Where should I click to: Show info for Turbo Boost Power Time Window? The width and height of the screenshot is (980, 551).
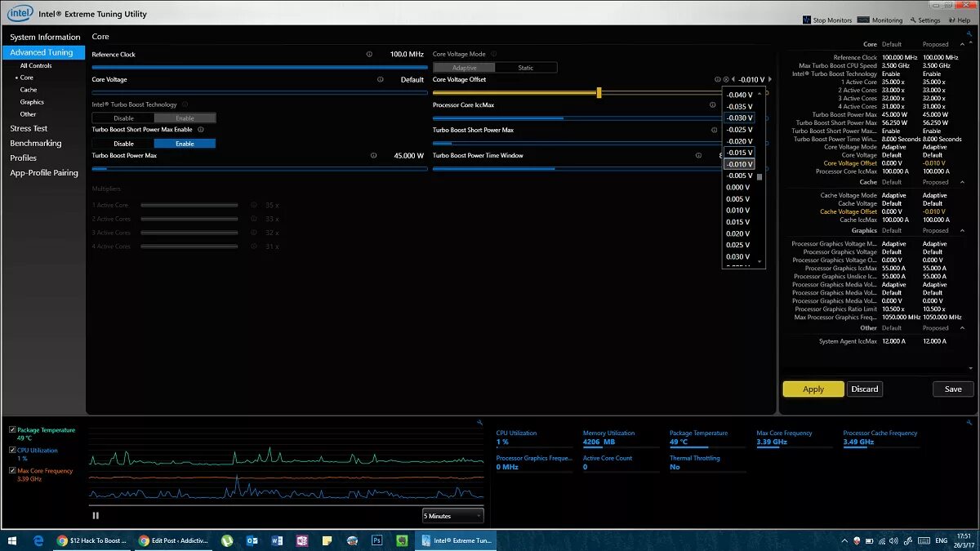[x=699, y=156]
